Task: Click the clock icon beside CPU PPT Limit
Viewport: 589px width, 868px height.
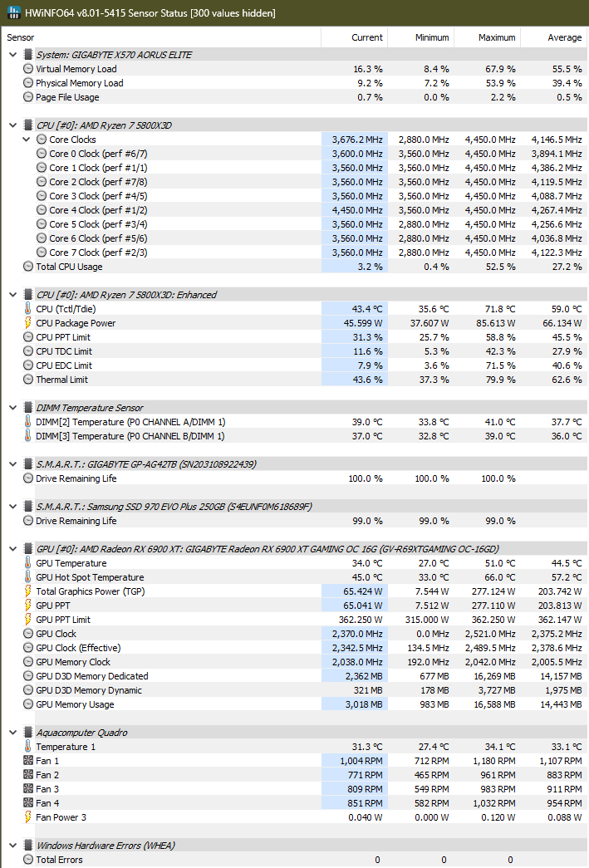Action: pos(28,337)
